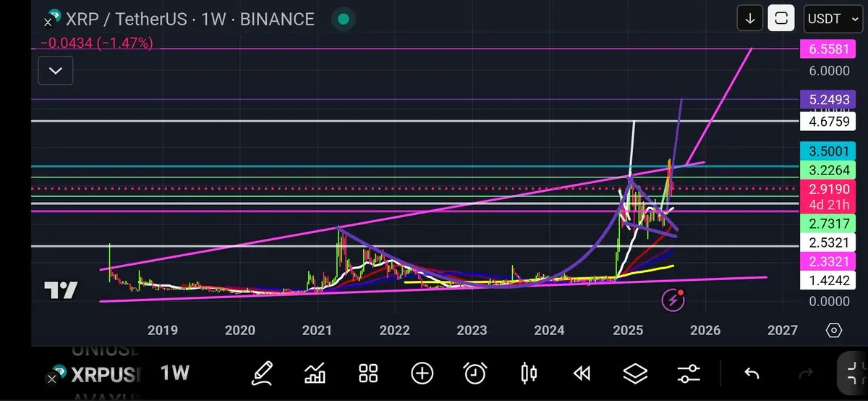
Task: Select the 3.5001 cyan price label
Action: [827, 151]
